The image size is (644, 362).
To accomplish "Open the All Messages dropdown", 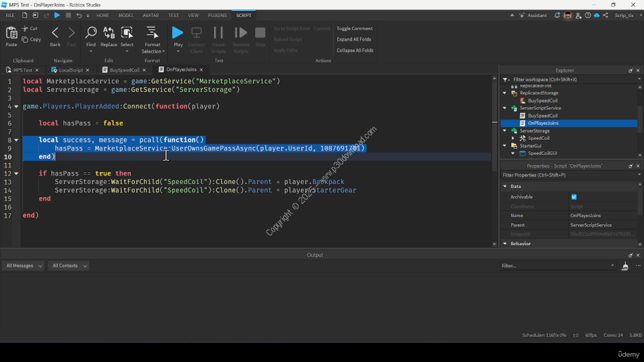I will [24, 265].
